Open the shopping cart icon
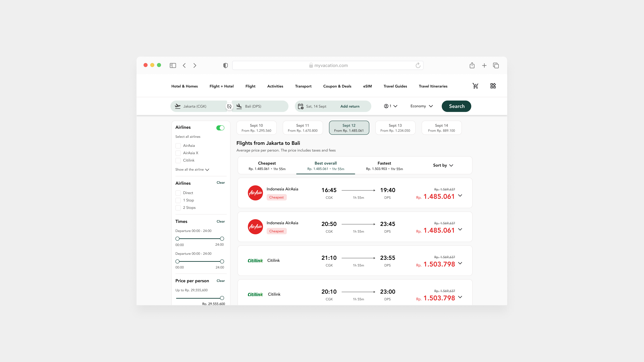 point(475,86)
